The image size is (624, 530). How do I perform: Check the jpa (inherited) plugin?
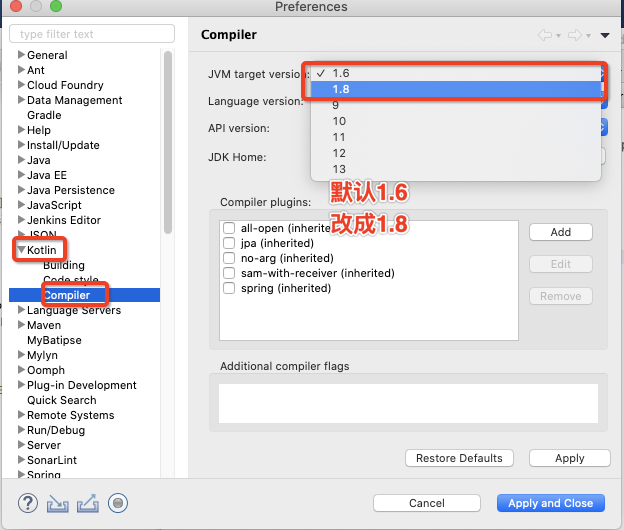[229, 243]
